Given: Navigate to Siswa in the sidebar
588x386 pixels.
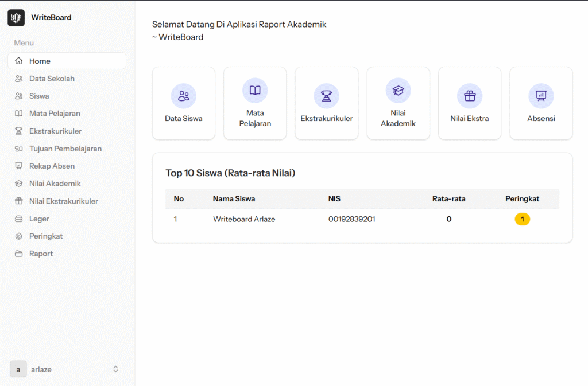Looking at the screenshot, I should tap(39, 96).
